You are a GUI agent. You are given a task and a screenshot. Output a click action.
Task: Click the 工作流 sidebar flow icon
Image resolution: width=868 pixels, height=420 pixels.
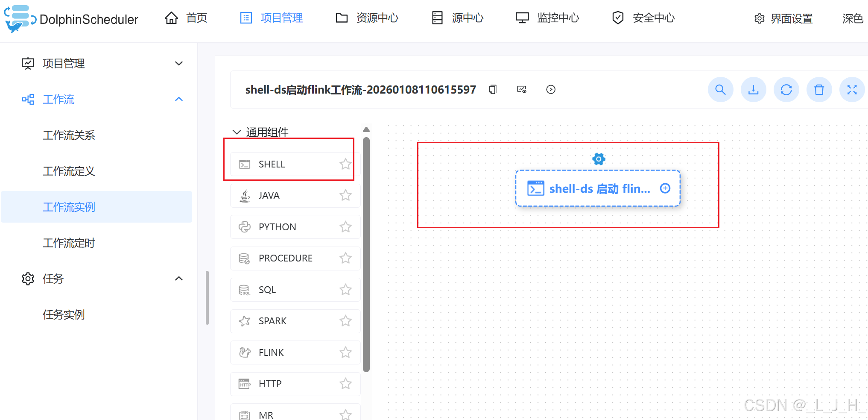[28, 100]
